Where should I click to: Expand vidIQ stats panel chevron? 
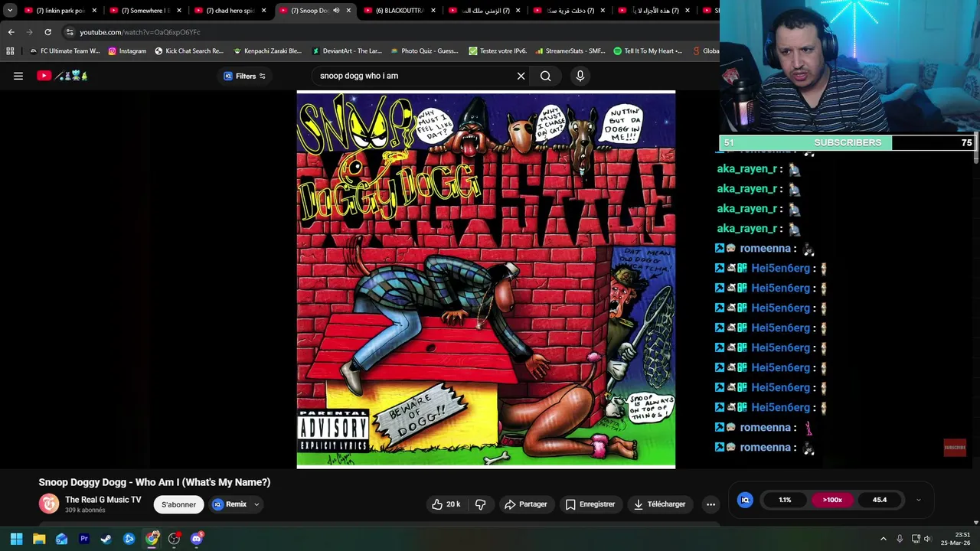[918, 500]
